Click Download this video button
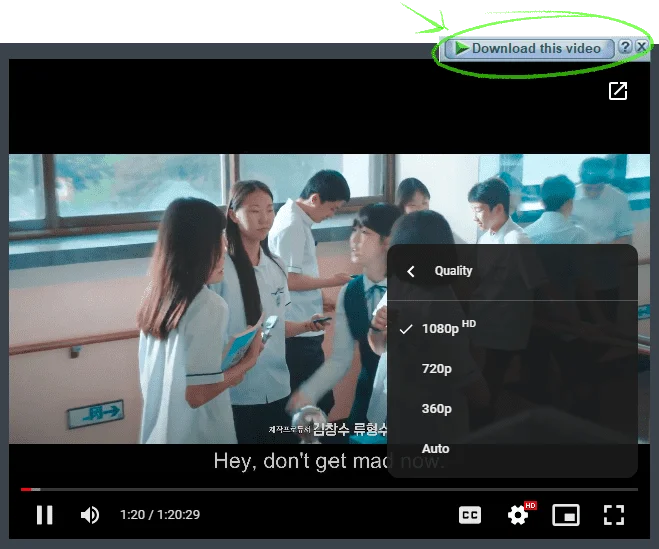This screenshot has width=659, height=549. (x=529, y=48)
